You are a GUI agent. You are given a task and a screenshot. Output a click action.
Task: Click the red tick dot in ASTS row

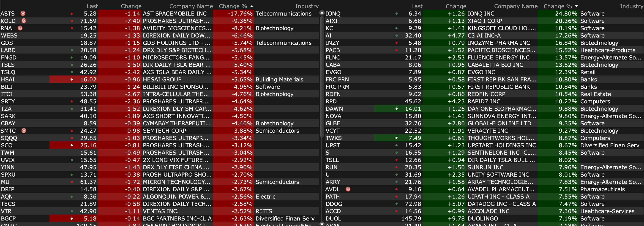72,13
